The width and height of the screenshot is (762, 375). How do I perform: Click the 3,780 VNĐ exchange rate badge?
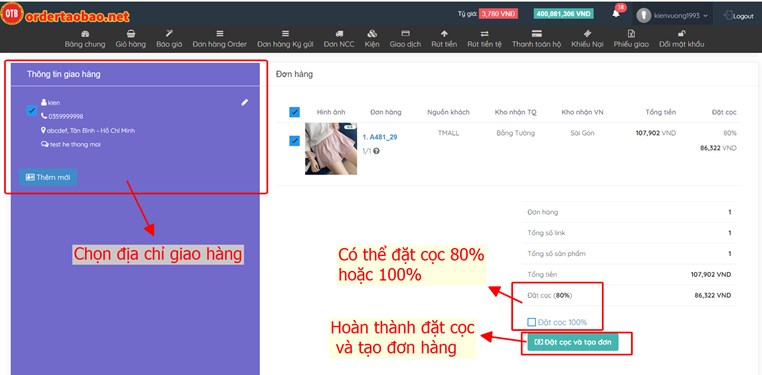click(499, 14)
